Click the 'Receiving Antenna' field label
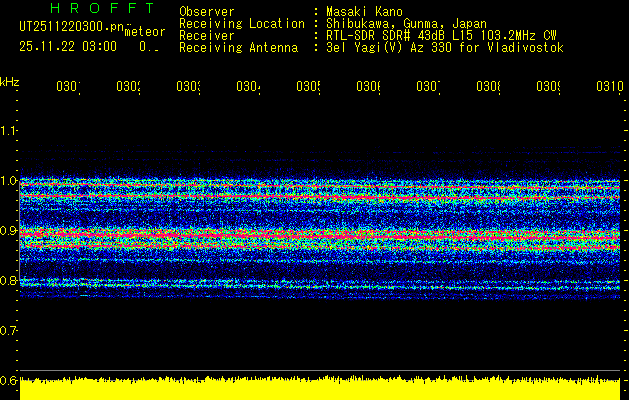 click(238, 47)
